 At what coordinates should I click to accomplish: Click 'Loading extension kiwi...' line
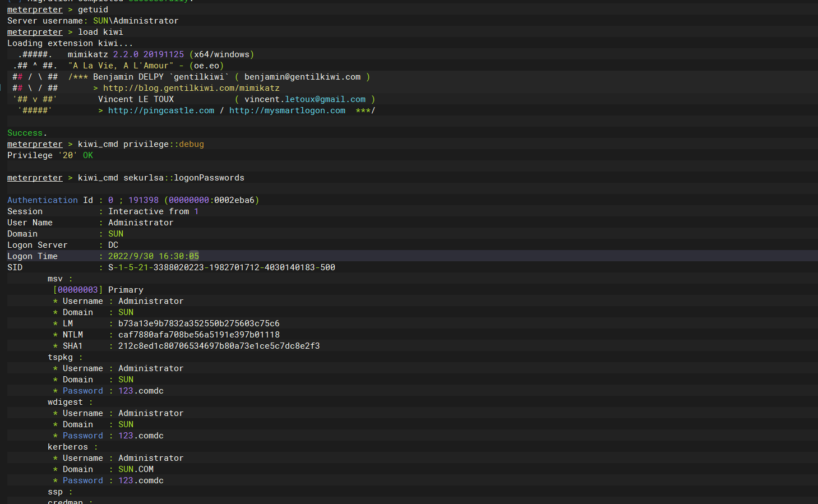click(x=70, y=43)
